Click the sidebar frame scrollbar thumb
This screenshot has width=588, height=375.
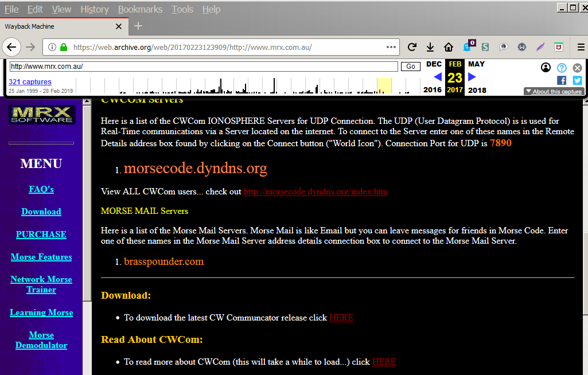pos(87,203)
